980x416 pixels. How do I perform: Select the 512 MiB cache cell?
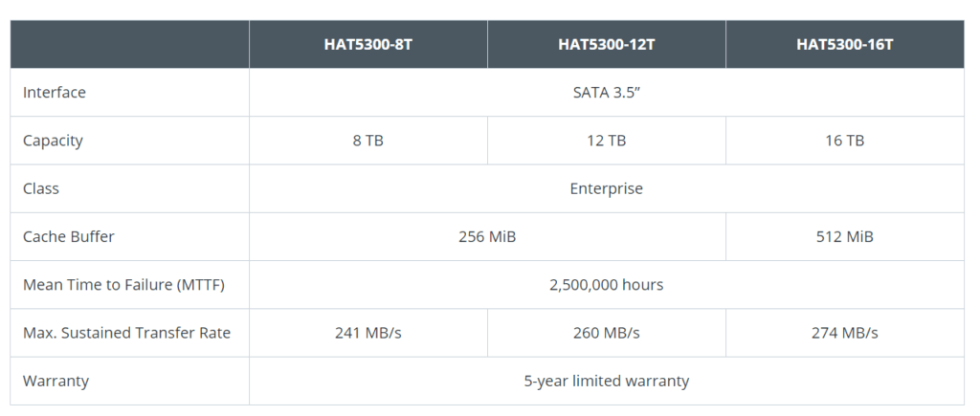click(844, 237)
